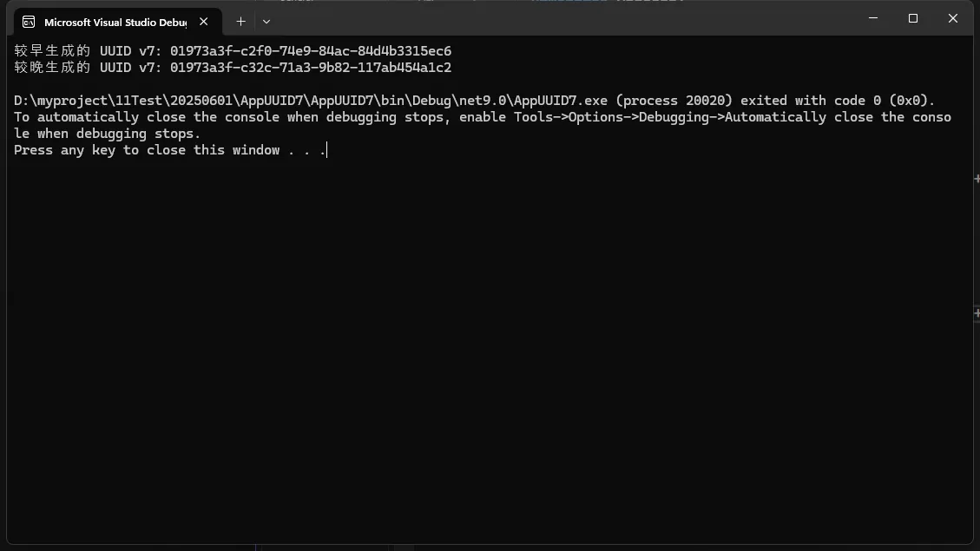The width and height of the screenshot is (980, 551).
Task: Click the "较晚生成的" label text
Action: tap(52, 68)
